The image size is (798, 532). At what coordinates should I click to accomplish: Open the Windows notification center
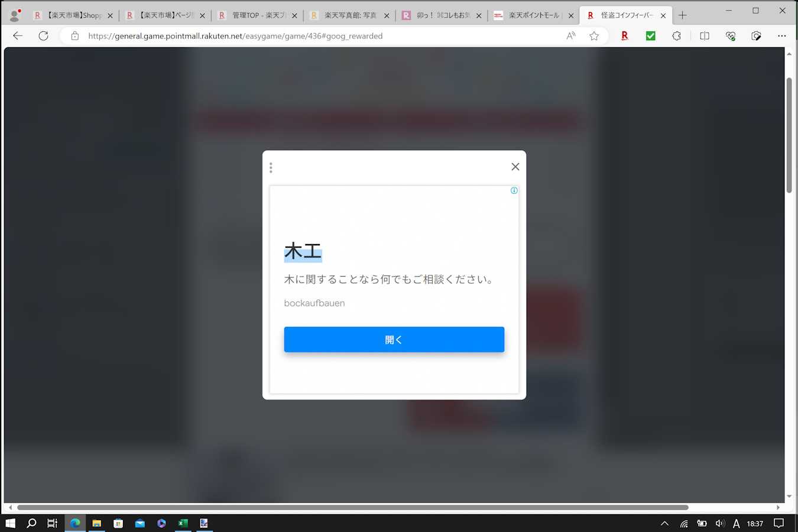coord(779,523)
